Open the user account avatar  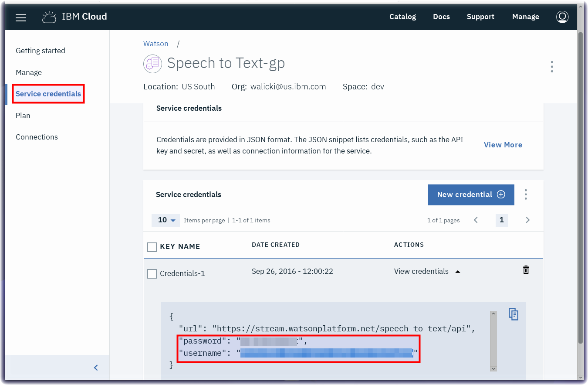pyautogui.click(x=562, y=17)
